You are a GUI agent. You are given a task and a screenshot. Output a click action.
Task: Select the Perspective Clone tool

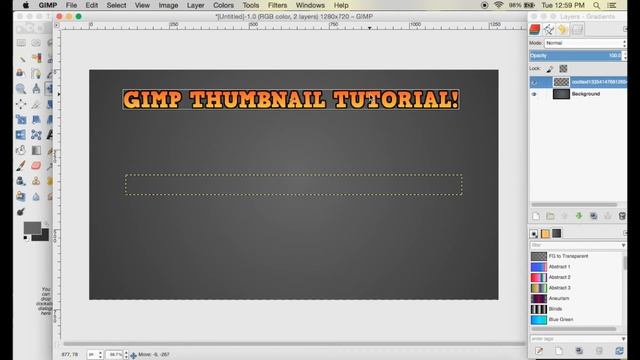tap(21, 196)
